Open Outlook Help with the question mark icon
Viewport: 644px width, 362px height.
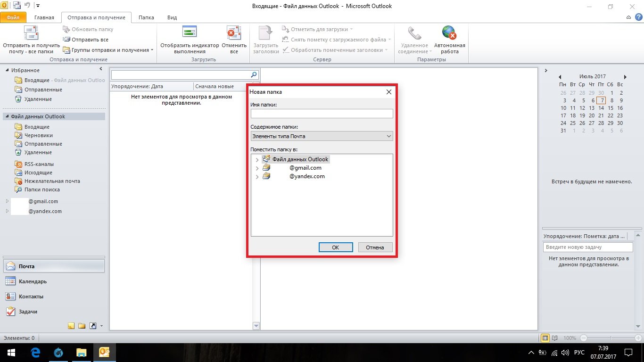639,17
